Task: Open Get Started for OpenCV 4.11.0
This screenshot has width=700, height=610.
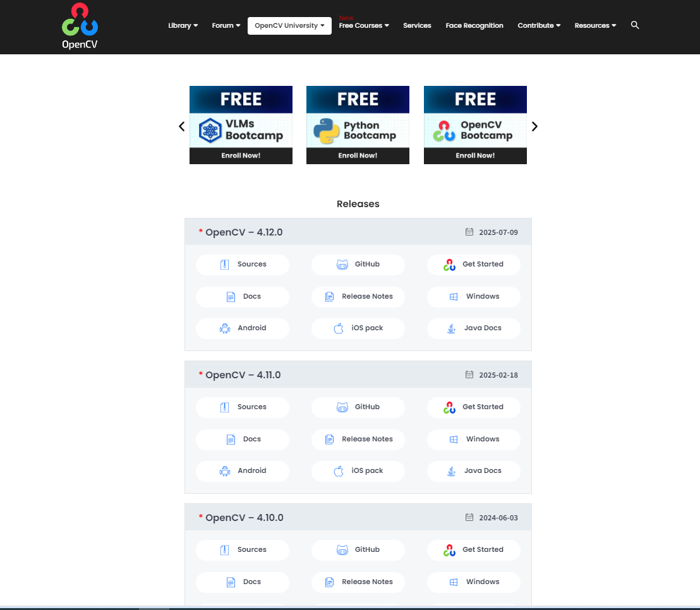Action: click(474, 407)
